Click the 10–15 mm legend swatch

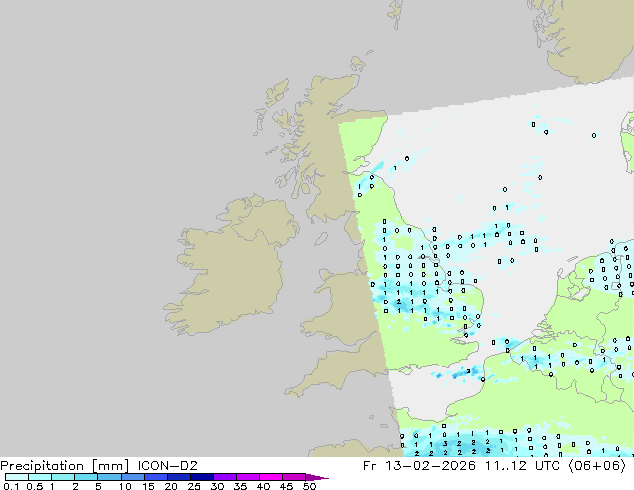[132, 477]
